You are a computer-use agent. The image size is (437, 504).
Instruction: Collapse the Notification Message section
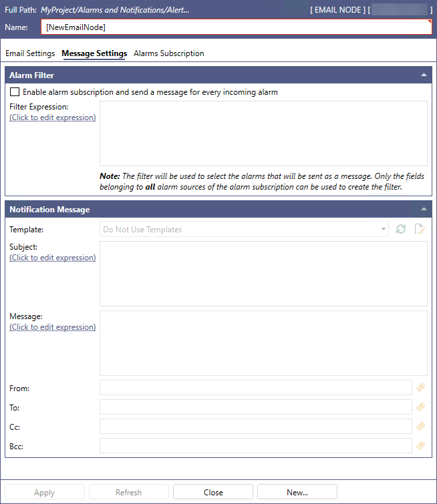(x=424, y=209)
